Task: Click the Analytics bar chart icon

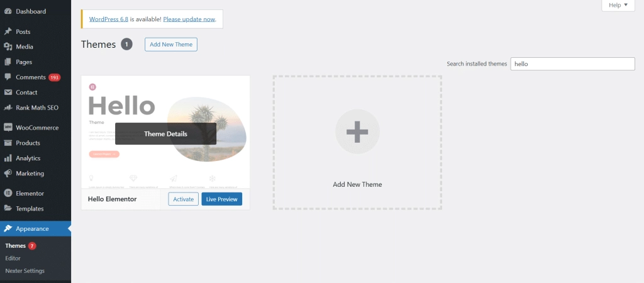Action: click(8, 158)
